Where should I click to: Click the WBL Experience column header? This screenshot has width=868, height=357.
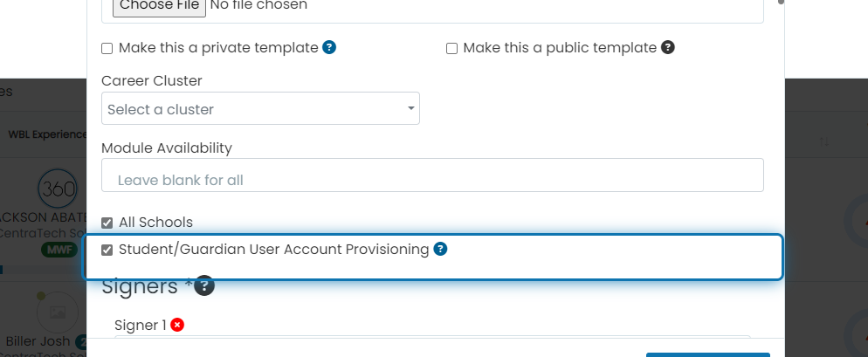click(48, 134)
